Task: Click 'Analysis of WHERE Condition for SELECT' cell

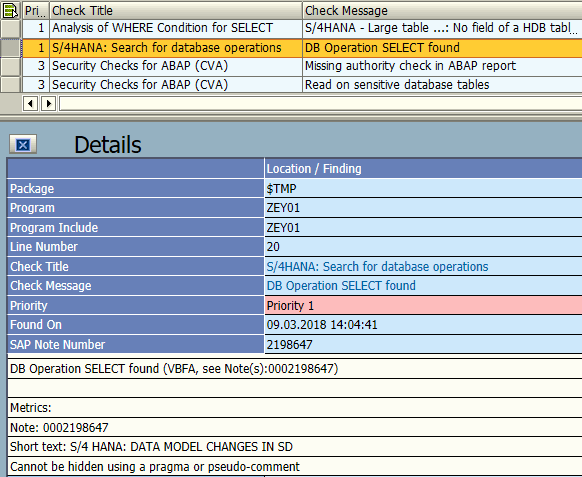Action: pos(176,28)
